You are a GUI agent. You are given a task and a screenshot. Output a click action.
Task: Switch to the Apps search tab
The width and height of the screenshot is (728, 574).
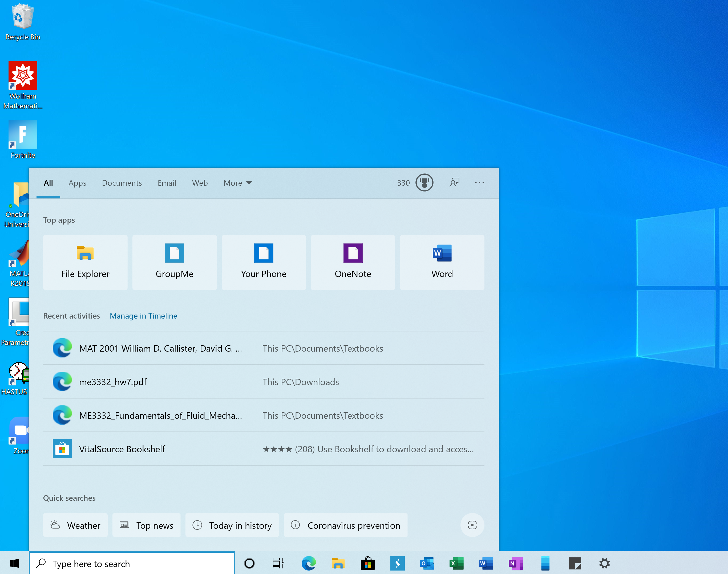[77, 183]
